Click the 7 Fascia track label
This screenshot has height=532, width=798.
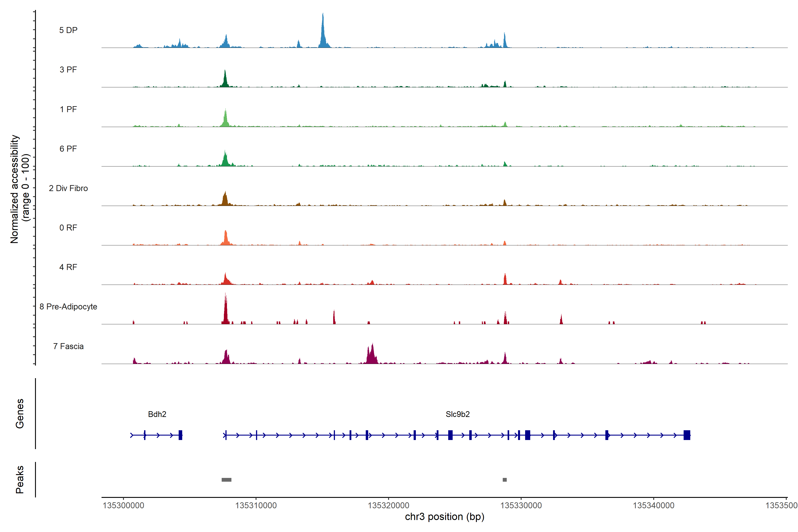(x=68, y=346)
